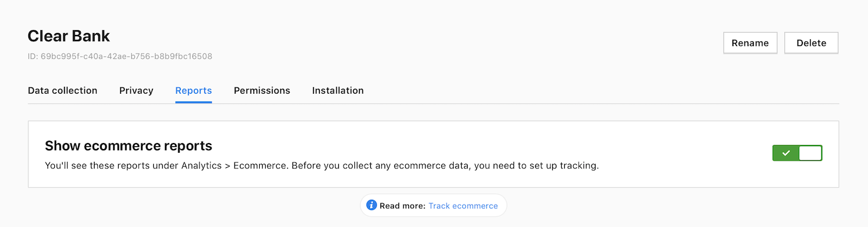Delete the Clear Bank site
This screenshot has width=868, height=227.
pos(811,43)
